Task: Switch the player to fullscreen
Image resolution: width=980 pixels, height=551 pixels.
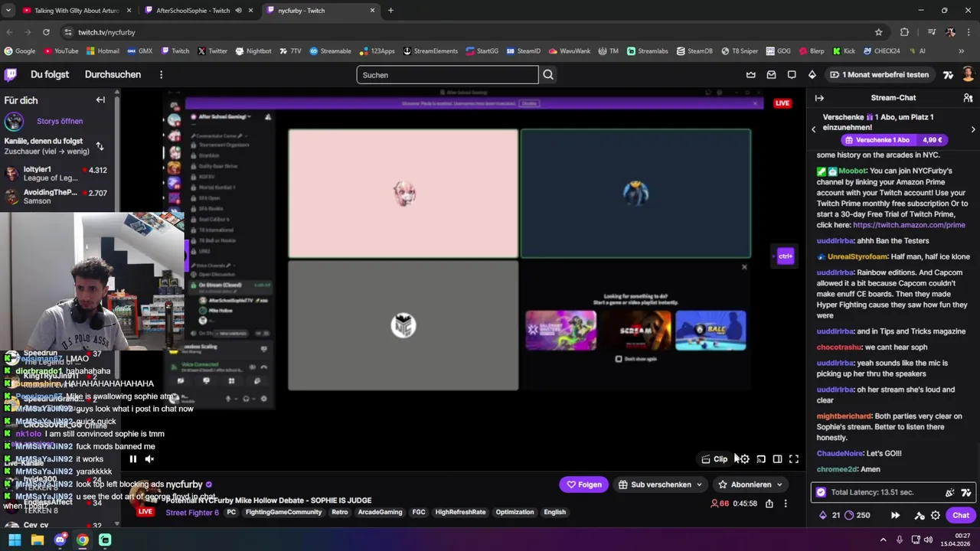Action: [794, 459]
